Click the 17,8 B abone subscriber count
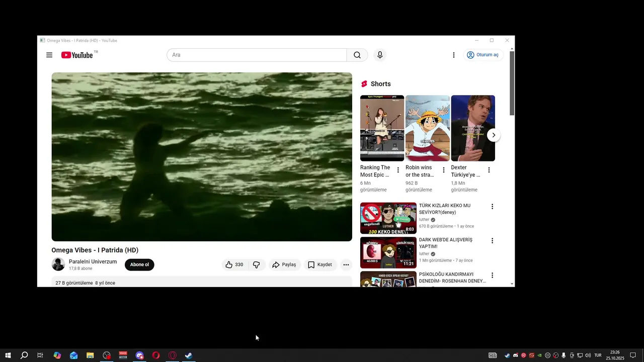The image size is (644, 362). pos(80,268)
